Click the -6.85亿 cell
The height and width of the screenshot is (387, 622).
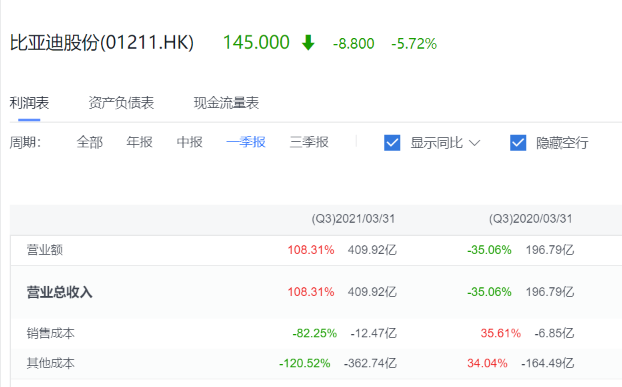[x=554, y=333]
